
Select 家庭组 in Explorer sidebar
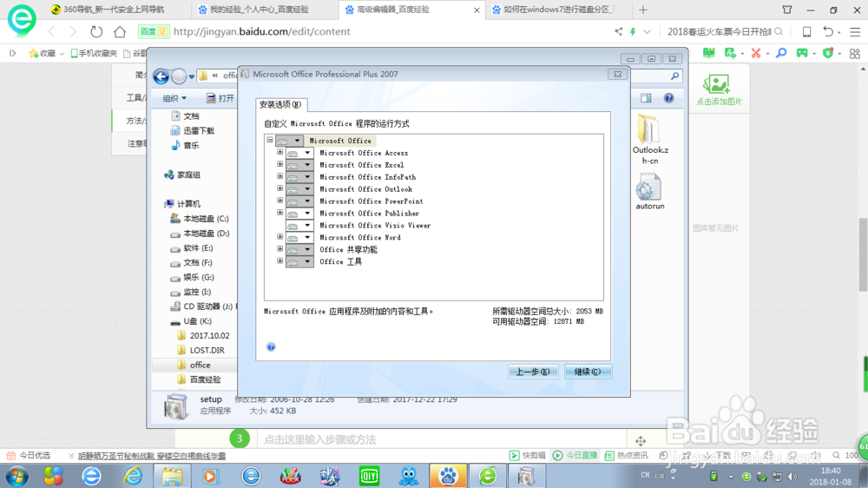point(182,175)
